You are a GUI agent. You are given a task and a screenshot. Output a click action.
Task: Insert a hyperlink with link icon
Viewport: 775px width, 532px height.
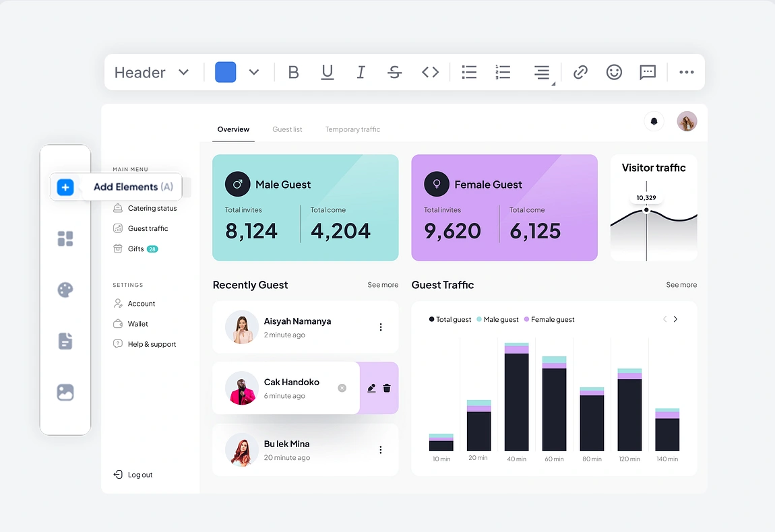(580, 73)
